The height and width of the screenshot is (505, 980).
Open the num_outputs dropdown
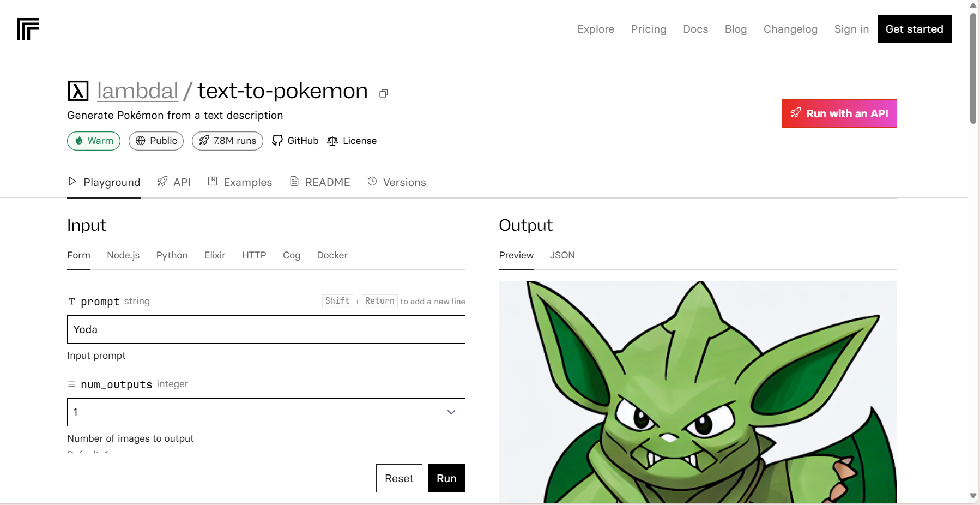tap(266, 412)
